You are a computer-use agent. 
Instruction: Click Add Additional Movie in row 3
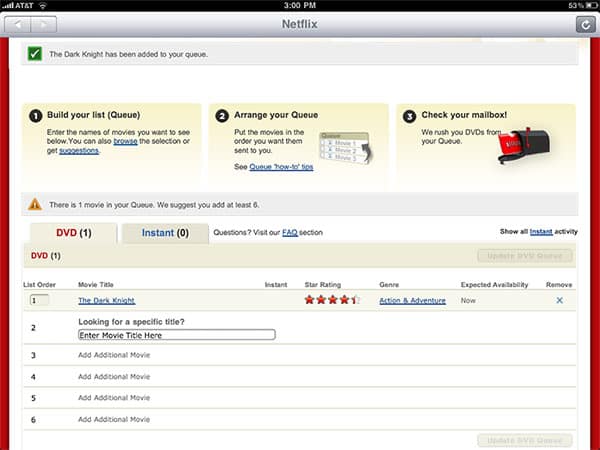point(114,355)
